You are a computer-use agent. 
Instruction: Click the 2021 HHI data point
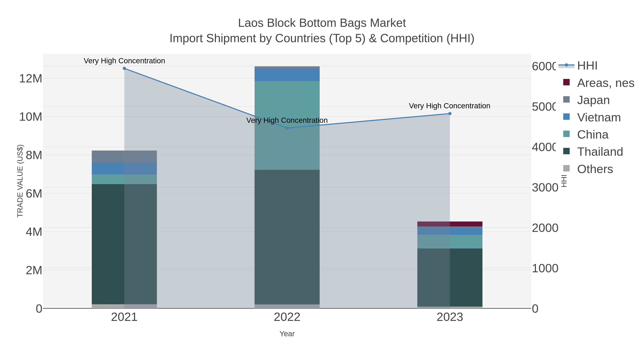[124, 68]
